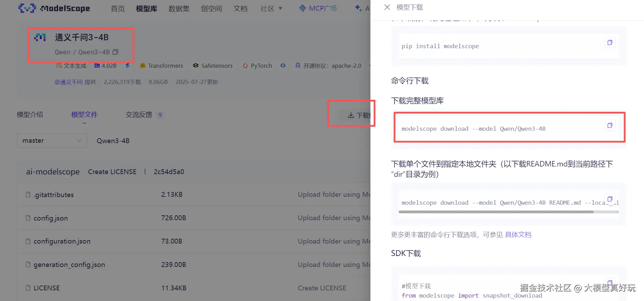Screen dimensions: 644x301
Task: Click the generation_config.json file icon
Action: coord(28,265)
